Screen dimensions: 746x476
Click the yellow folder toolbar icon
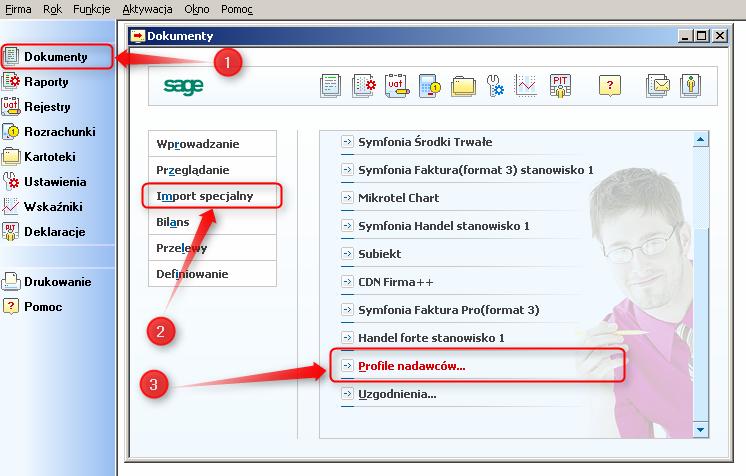[463, 87]
